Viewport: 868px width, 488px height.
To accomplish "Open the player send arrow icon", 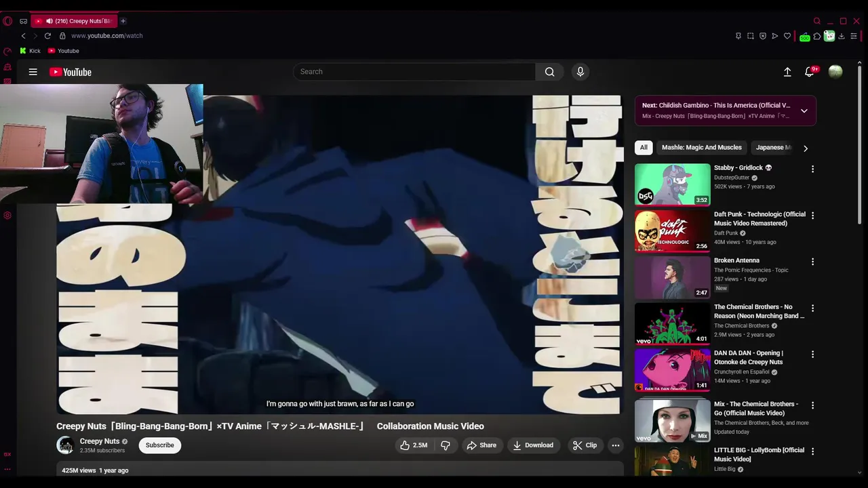I will coord(775,36).
